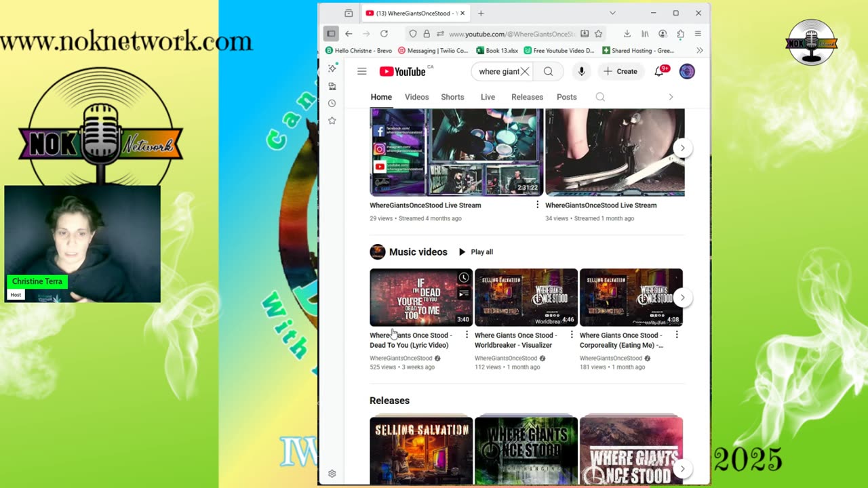This screenshot has width=868, height=488.
Task: Open Free Youtube Video D... bookmark
Action: tap(559, 50)
